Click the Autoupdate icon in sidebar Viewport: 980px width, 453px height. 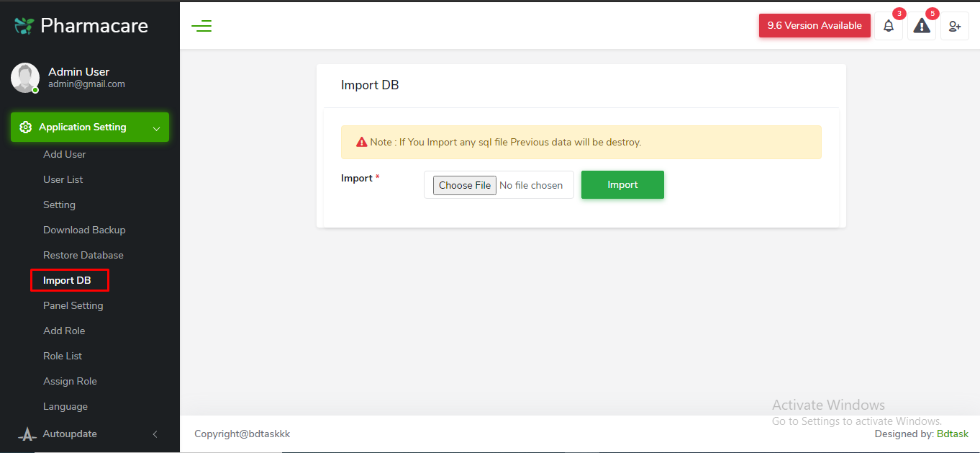tap(27, 434)
